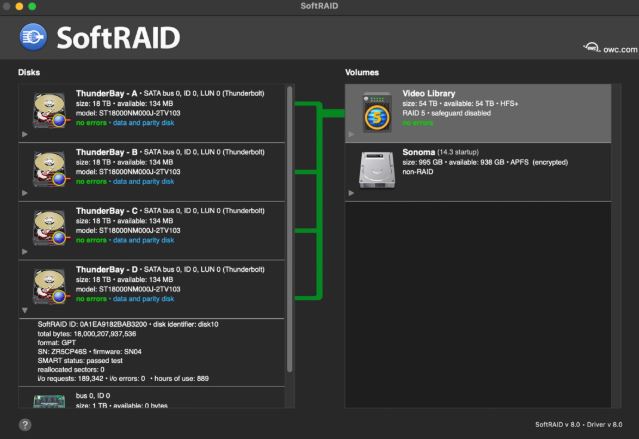Click the "ThunderBay - D" disk name
Image resolution: width=639 pixels, height=439 pixels.
pos(107,269)
